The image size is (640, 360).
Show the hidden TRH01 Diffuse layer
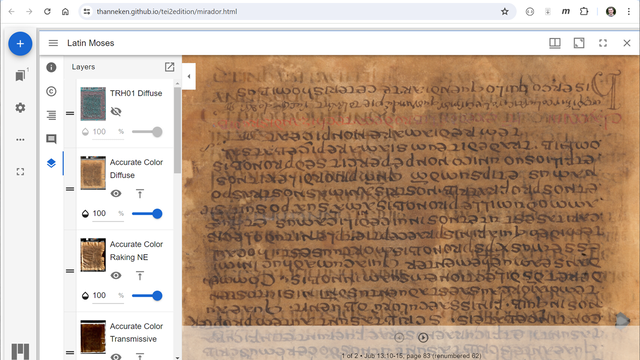[x=116, y=111]
